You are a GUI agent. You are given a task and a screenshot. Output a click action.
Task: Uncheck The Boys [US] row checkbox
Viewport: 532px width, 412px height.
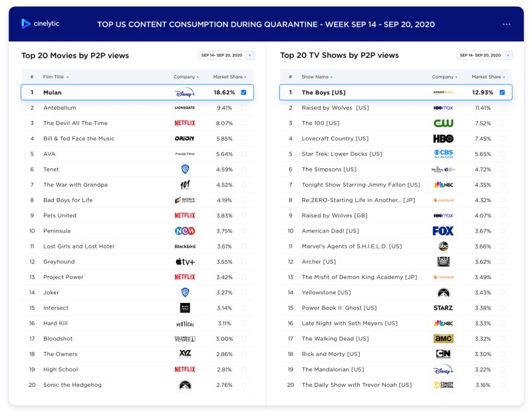click(502, 92)
